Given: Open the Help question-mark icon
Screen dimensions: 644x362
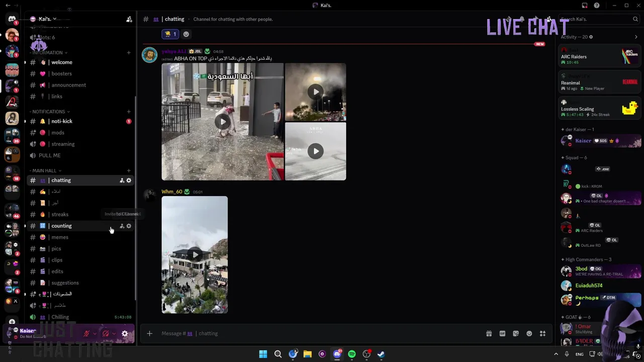Looking at the screenshot, I should (597, 6).
